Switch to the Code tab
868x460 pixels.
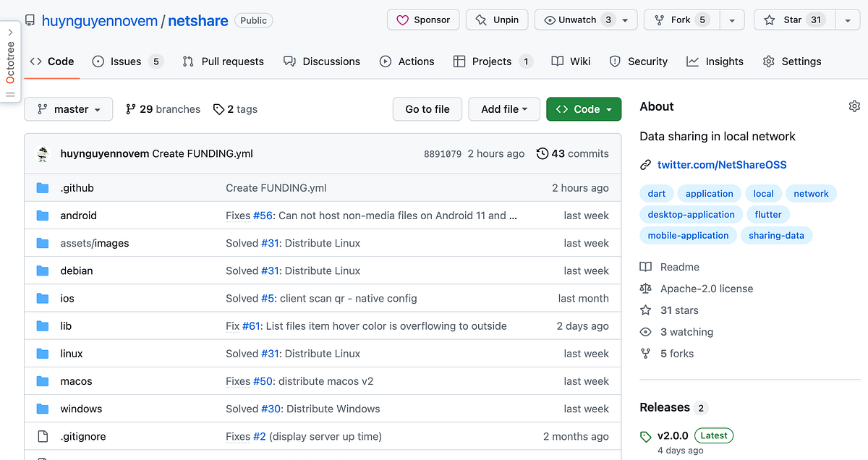pos(52,61)
